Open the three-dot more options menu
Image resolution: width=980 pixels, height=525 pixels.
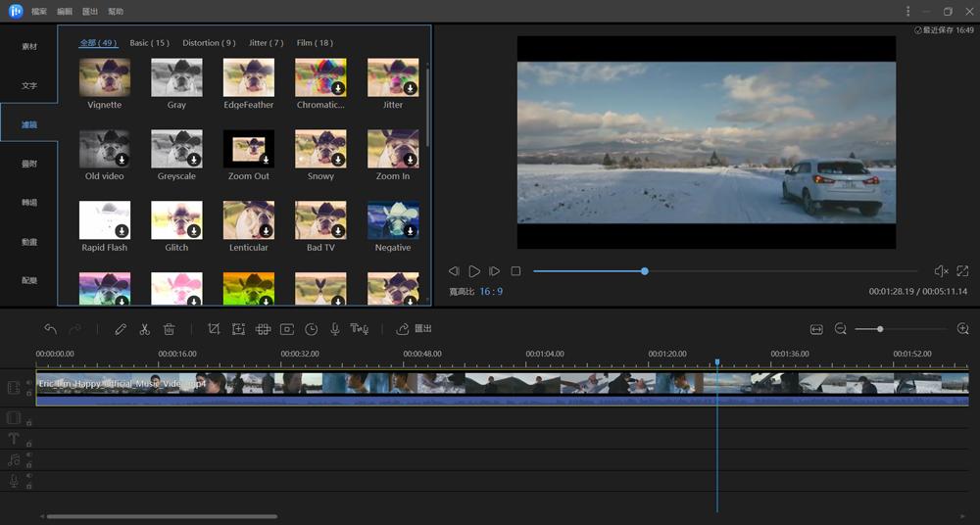pos(907,11)
